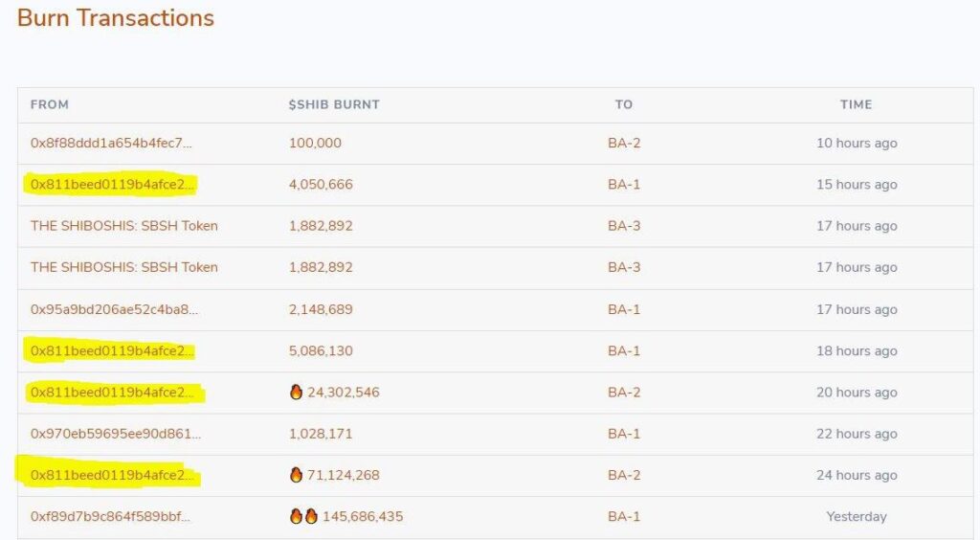This screenshot has height=540, width=980.
Task: Open BA-3 destination in first 17 hours row
Action: (624, 226)
